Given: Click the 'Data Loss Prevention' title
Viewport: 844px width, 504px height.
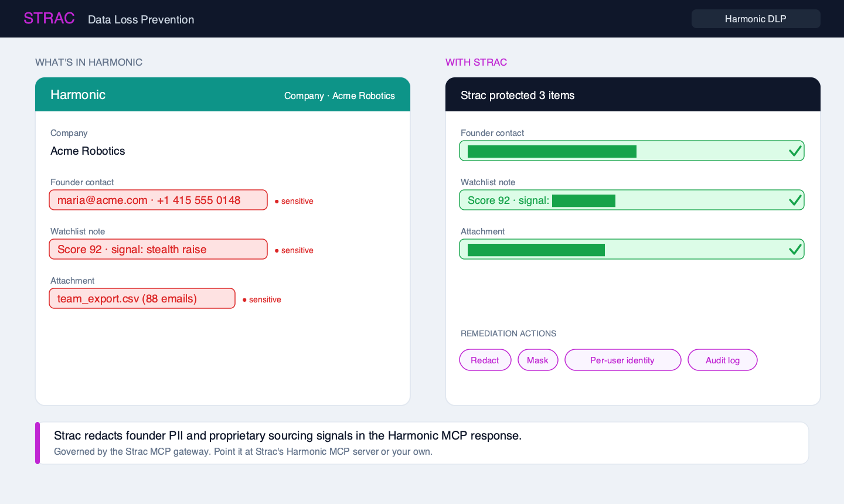Looking at the screenshot, I should [141, 19].
